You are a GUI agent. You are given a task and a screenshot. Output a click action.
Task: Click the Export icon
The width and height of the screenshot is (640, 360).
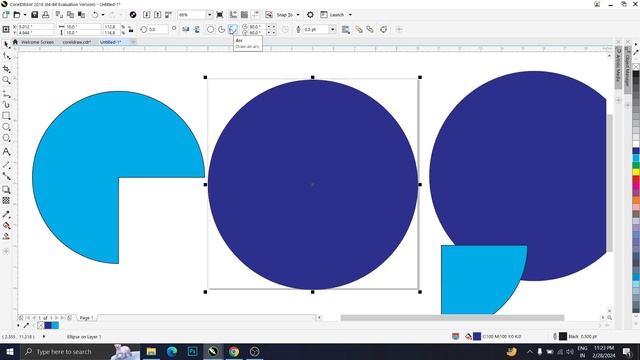(x=158, y=15)
